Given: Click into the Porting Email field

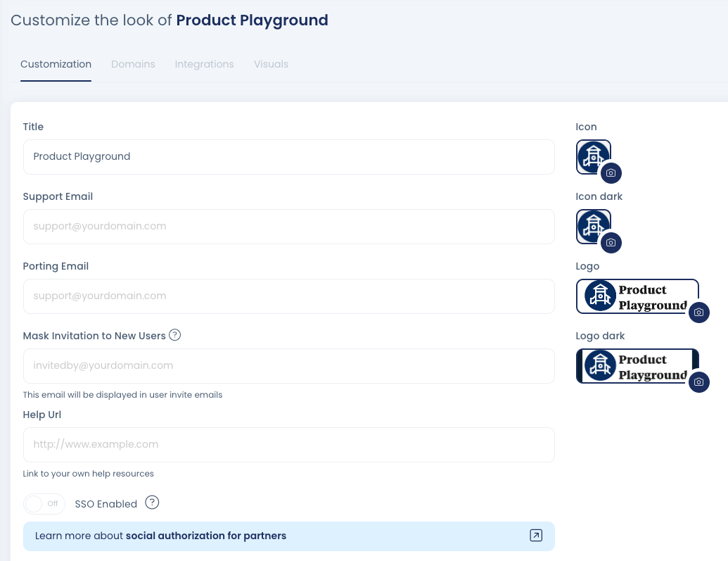Looking at the screenshot, I should 288,296.
